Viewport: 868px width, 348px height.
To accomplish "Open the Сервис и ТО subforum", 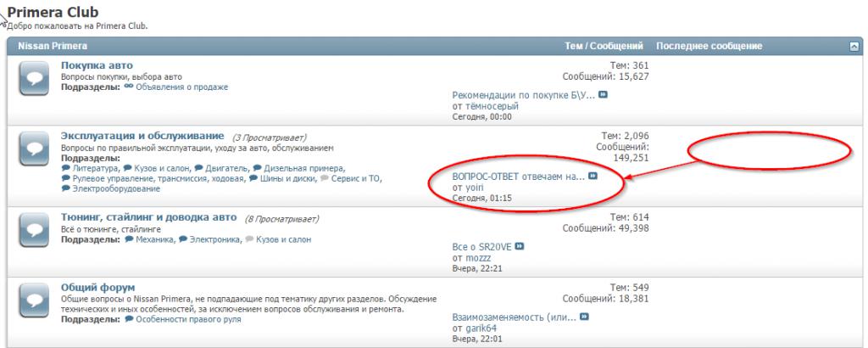I will [x=356, y=178].
